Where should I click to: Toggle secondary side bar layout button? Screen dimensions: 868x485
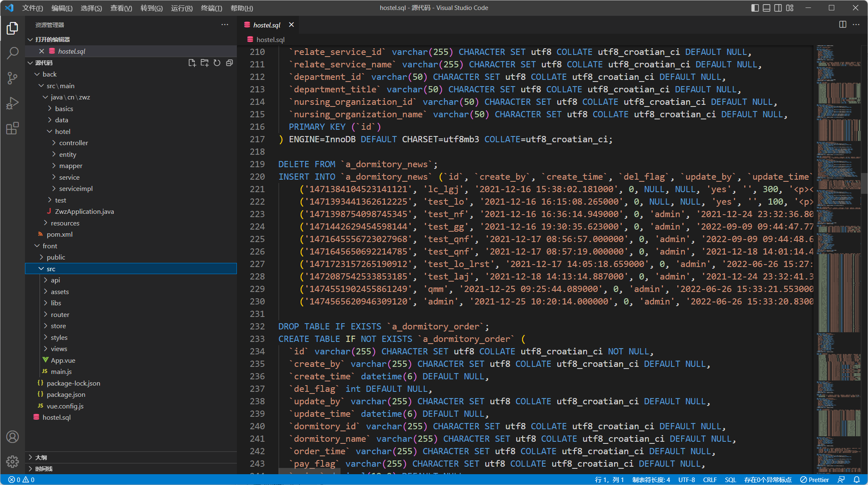pos(778,8)
